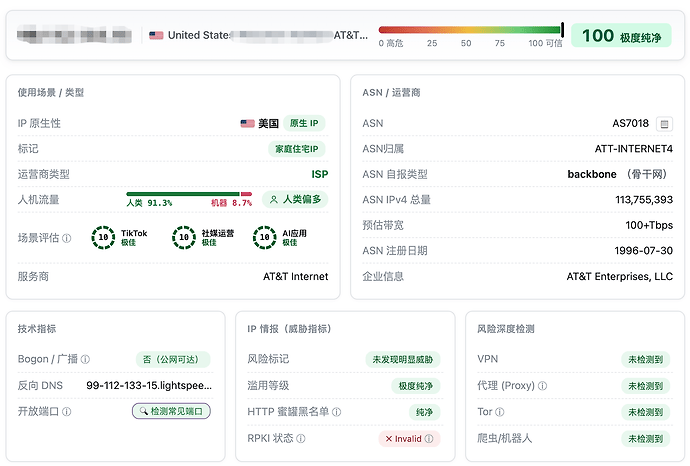Click info icon inside the Invalid badge
690x466 pixels.
(429, 439)
